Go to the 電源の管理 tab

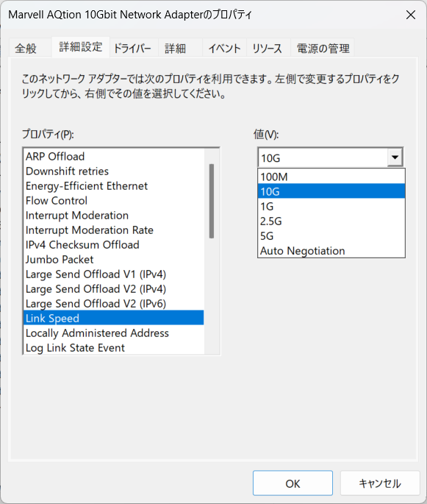tap(323, 49)
